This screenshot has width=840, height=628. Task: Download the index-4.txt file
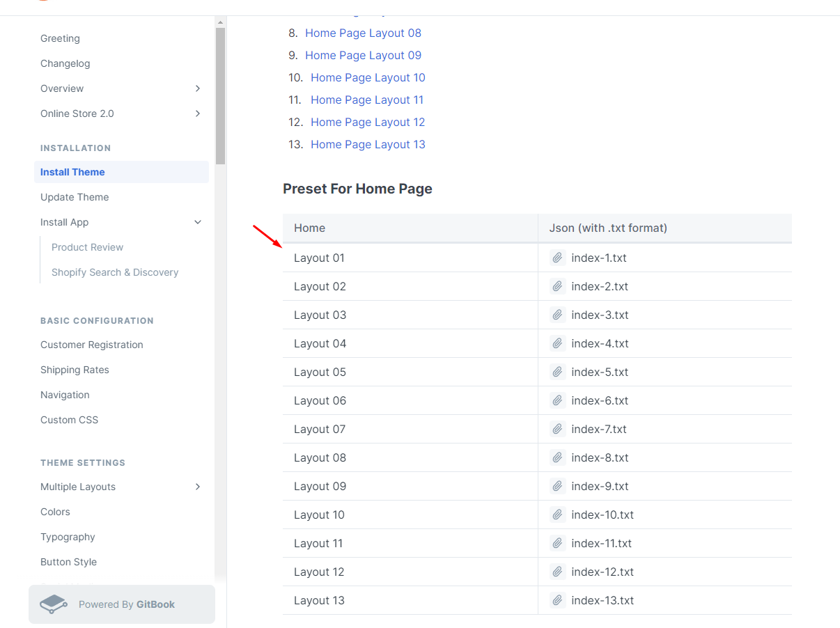click(600, 343)
